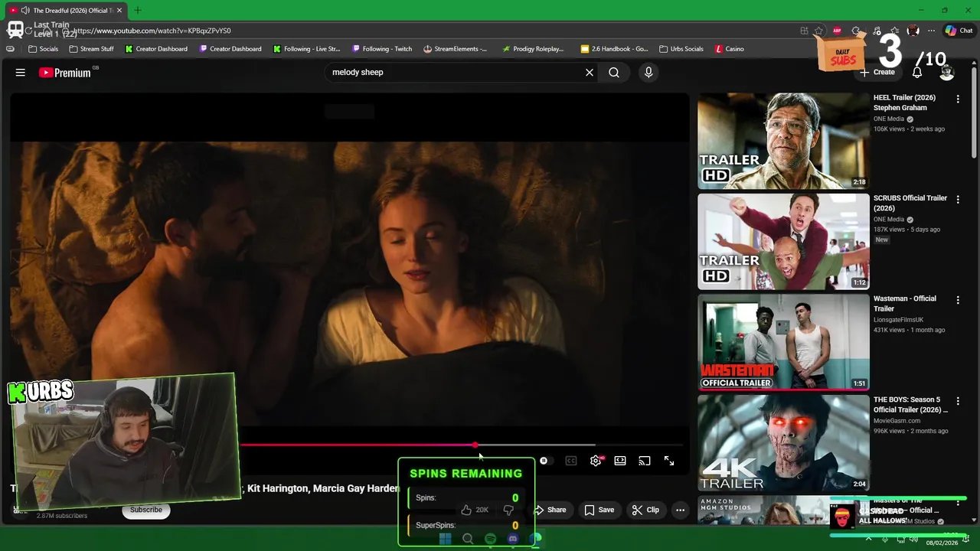Image resolution: width=980 pixels, height=551 pixels.
Task: Open the Kick Creator Dashboard bookmark
Action: [156, 49]
